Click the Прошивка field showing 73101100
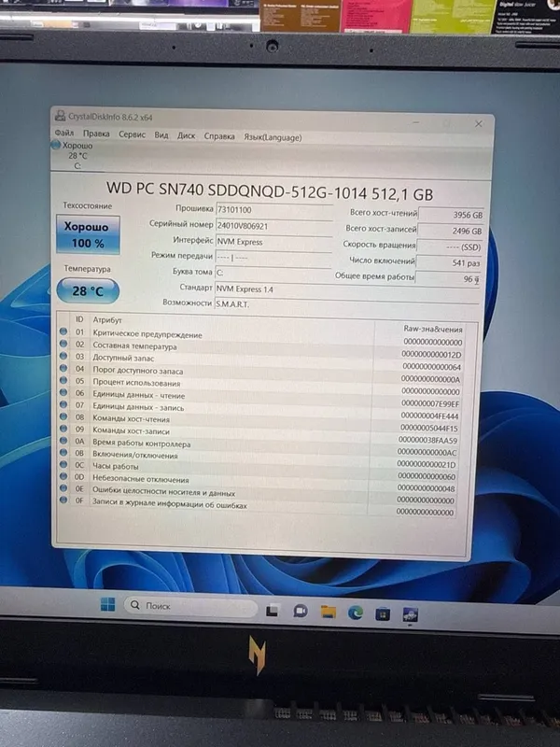560x747 pixels. [273, 210]
